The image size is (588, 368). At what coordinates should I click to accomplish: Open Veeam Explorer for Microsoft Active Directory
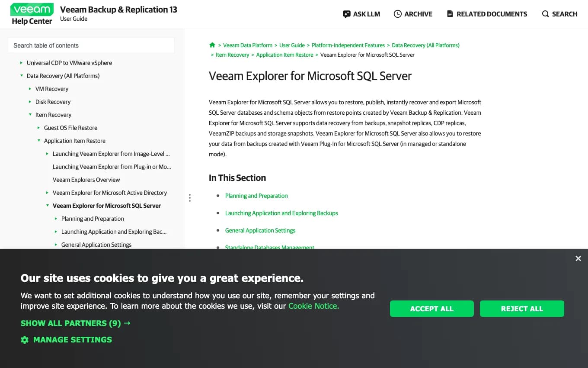110,193
